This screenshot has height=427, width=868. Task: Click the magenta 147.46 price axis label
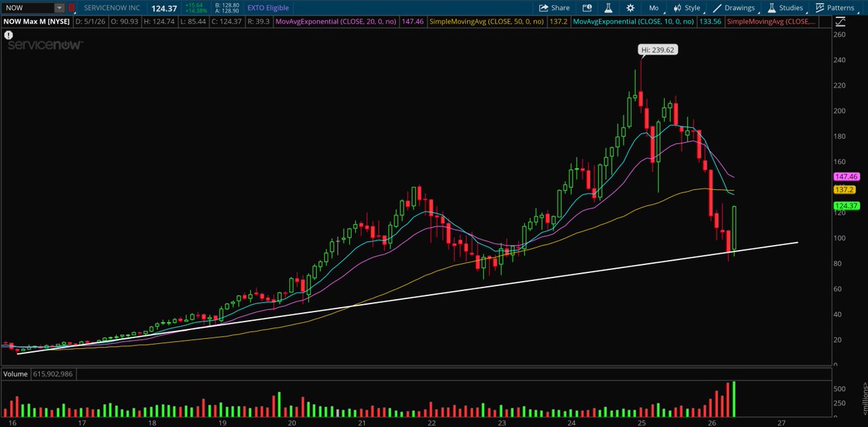[846, 176]
